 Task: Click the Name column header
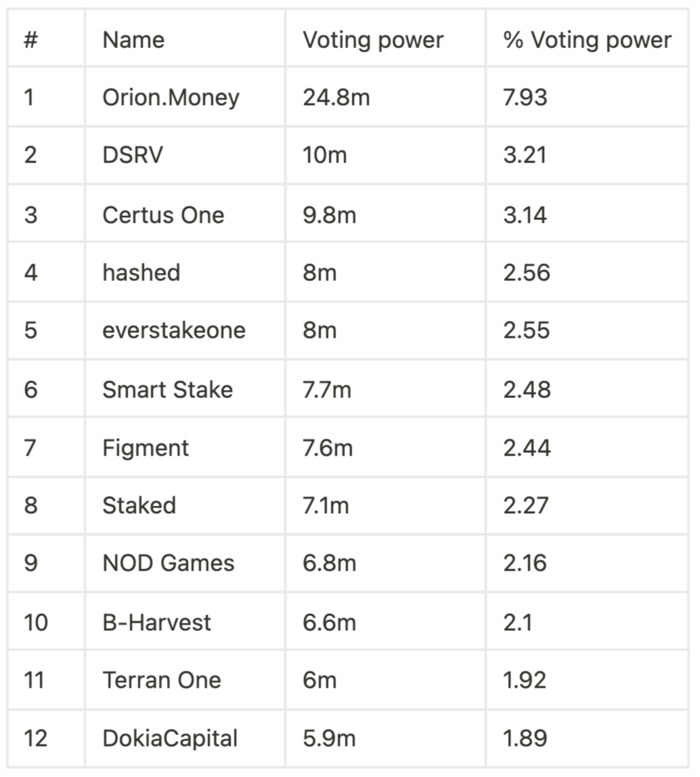133,40
